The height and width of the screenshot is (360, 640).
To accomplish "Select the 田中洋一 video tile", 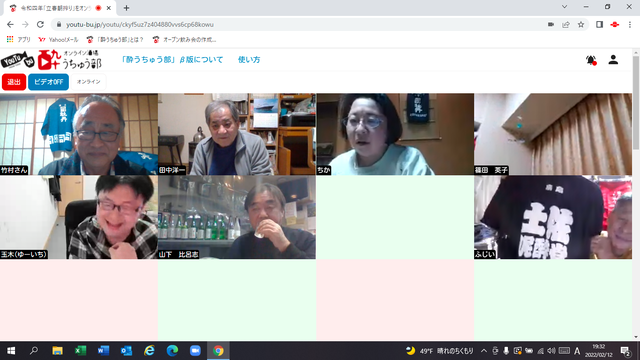I will 237,134.
